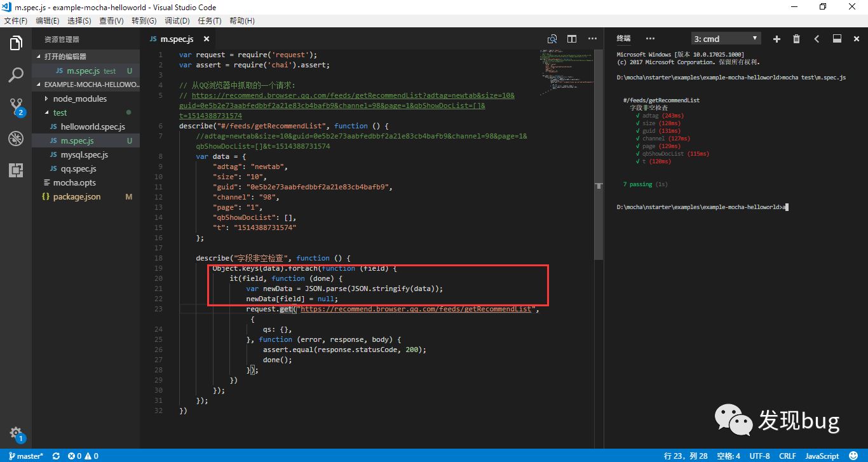Open the 查看(V) menu
This screenshot has height=462, width=868.
(111, 21)
